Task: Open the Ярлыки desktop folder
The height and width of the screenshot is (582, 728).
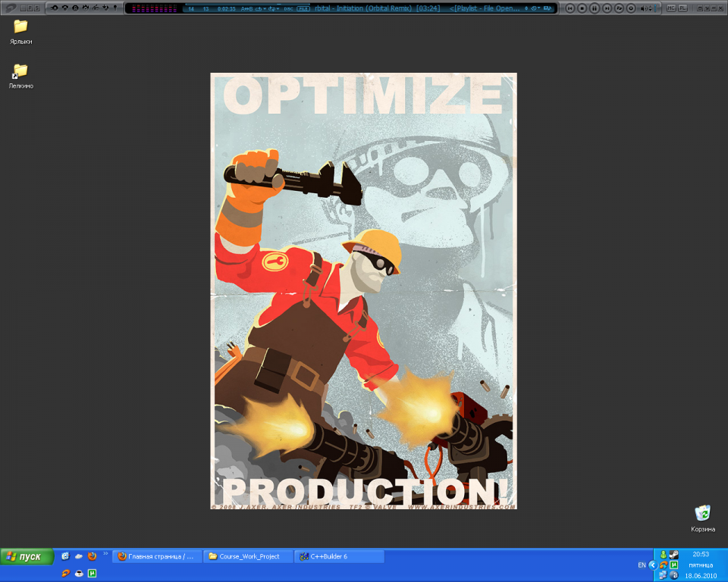Action: click(21, 32)
